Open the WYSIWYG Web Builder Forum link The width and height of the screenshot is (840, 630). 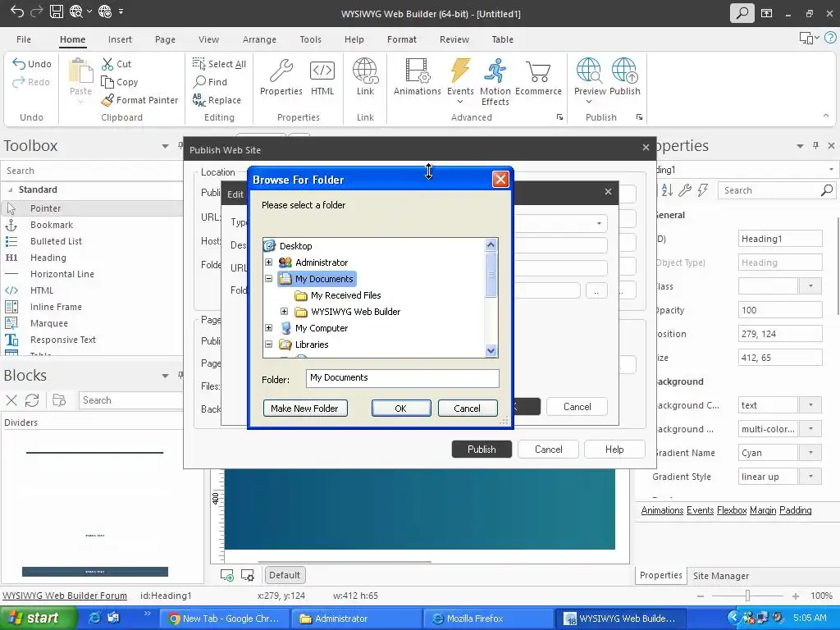point(65,596)
